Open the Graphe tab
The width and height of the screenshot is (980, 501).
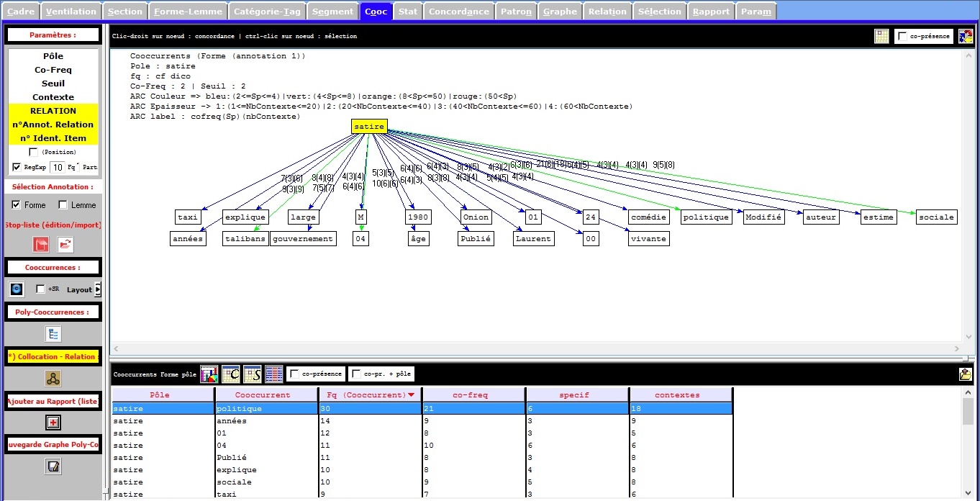(560, 11)
